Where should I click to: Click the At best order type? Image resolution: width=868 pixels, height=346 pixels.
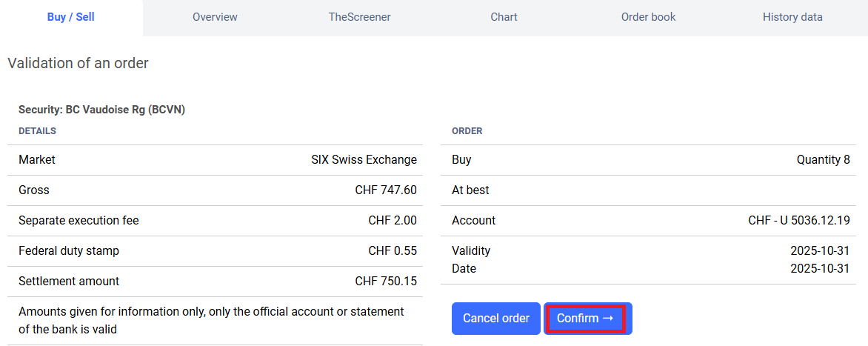[x=470, y=190]
